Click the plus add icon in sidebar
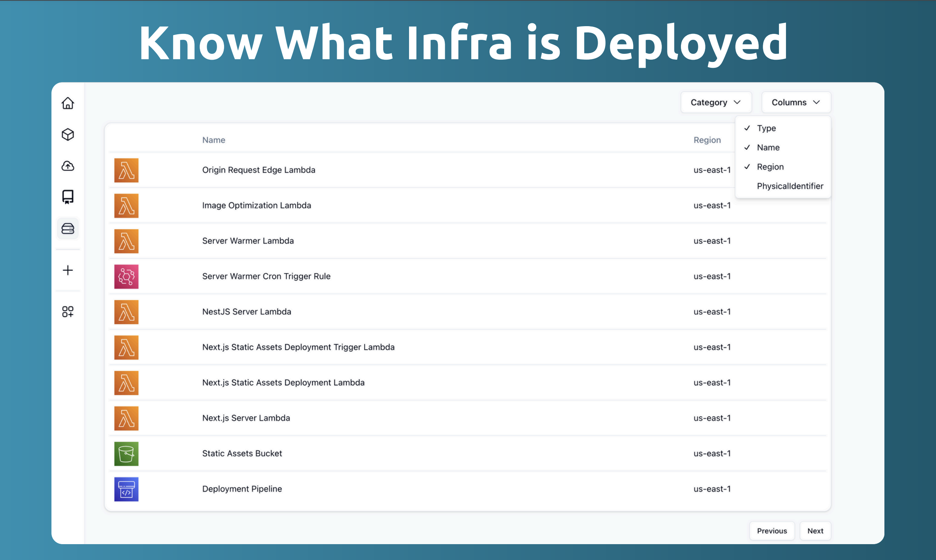Screen dimensions: 936x560 click(68, 270)
